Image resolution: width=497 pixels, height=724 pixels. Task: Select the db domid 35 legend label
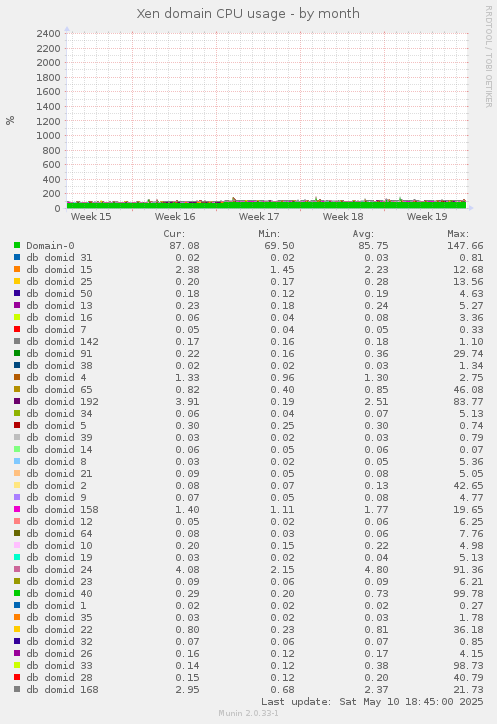(59, 618)
